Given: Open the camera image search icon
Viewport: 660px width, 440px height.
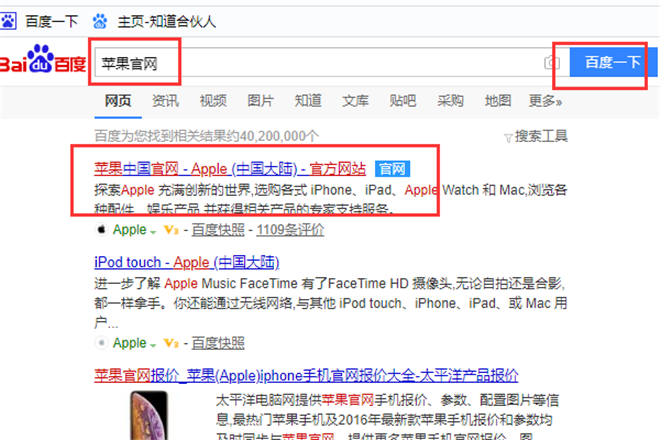Looking at the screenshot, I should point(552,63).
